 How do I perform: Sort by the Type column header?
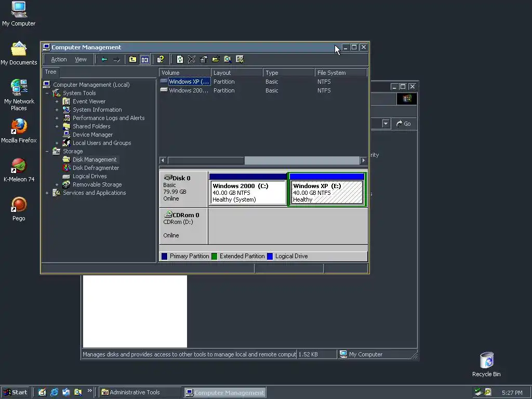(x=289, y=73)
